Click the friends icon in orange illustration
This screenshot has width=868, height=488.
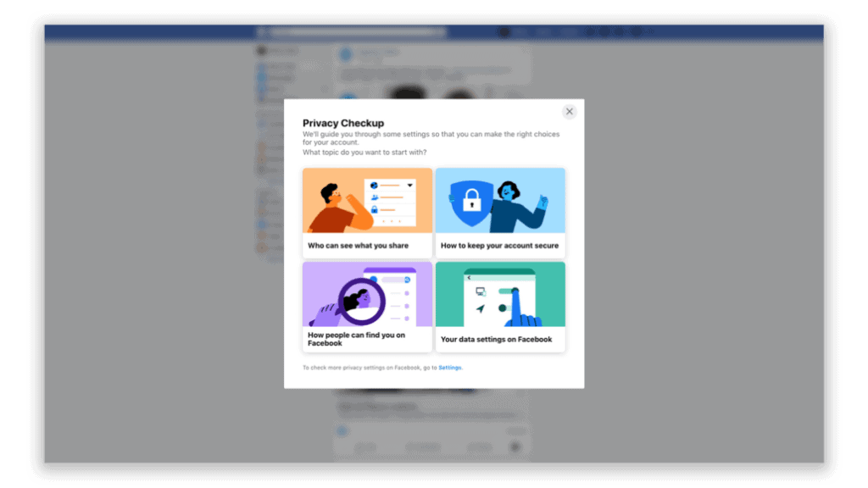pyautogui.click(x=375, y=197)
